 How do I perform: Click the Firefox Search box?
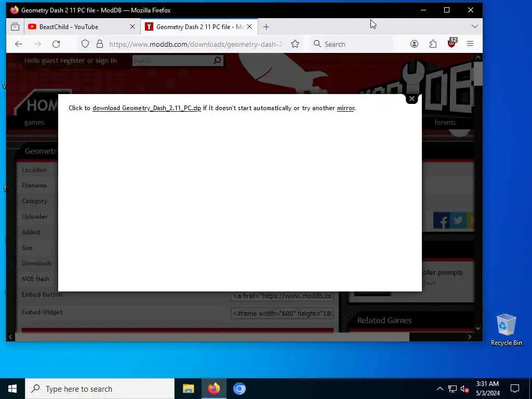(352, 44)
